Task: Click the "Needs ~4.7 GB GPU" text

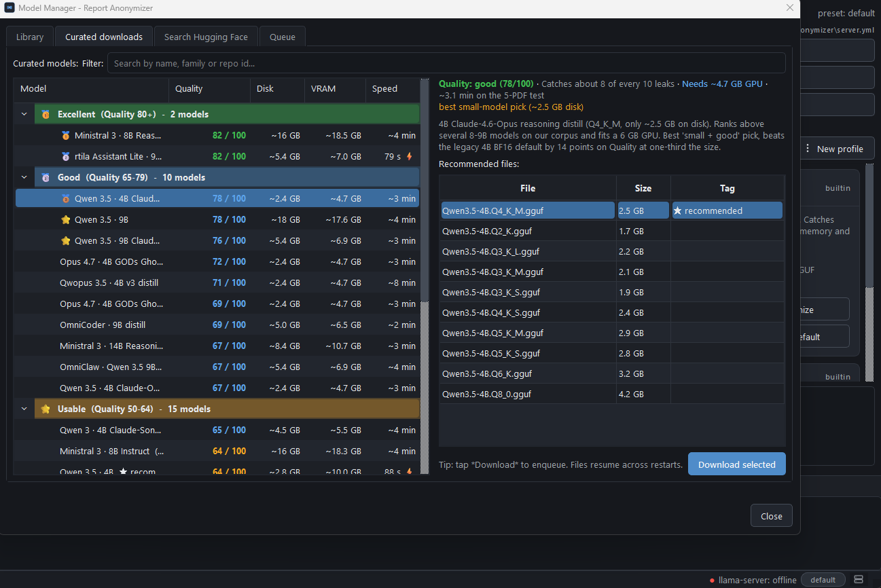Action: [722, 84]
